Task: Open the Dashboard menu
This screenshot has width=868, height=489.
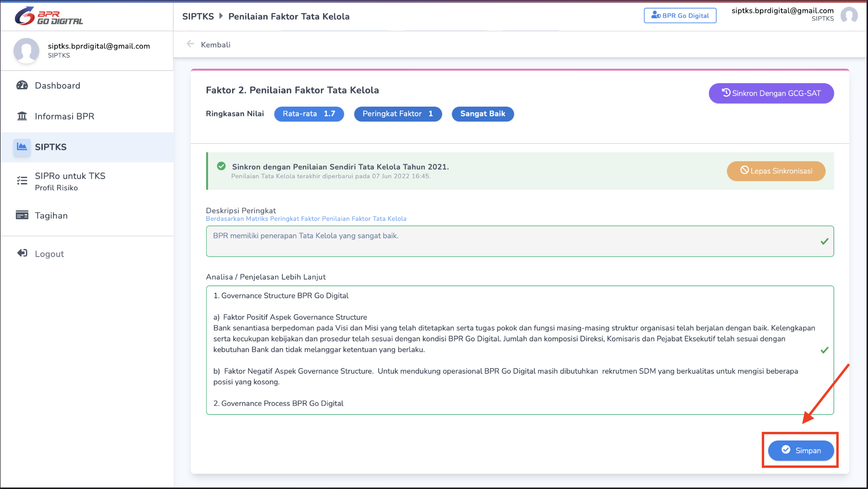Action: pos(87,86)
